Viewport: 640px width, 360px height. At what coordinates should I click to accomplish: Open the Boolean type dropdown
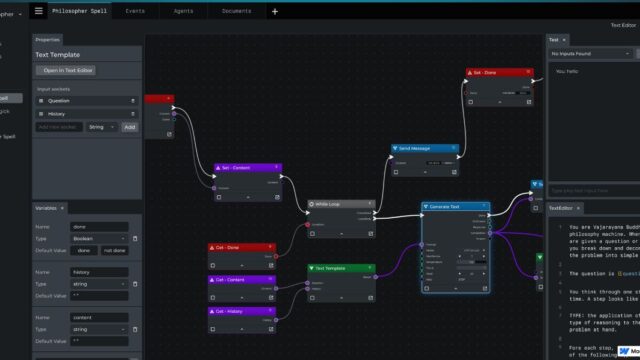tap(99, 238)
